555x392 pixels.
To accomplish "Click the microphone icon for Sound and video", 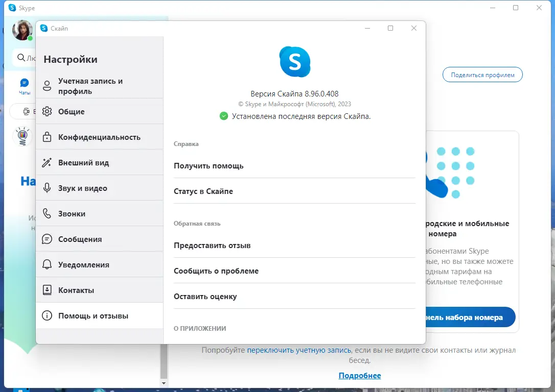I will point(47,188).
